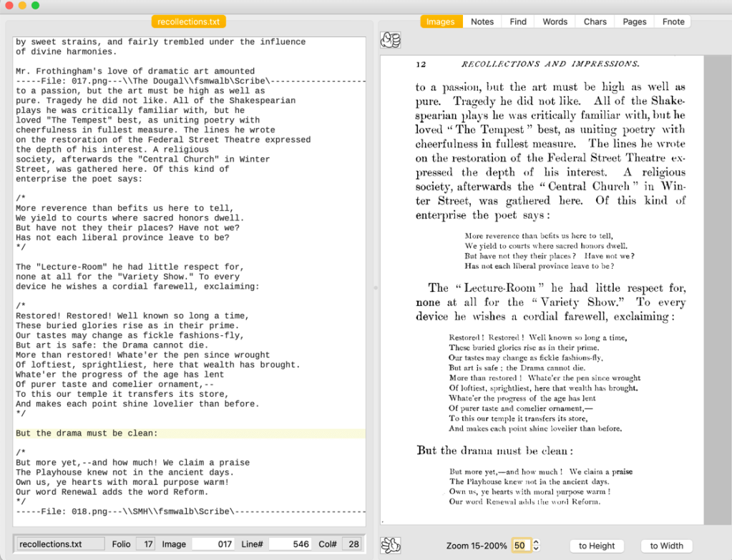
Task: Open the Fnote tab
Action: coord(673,21)
